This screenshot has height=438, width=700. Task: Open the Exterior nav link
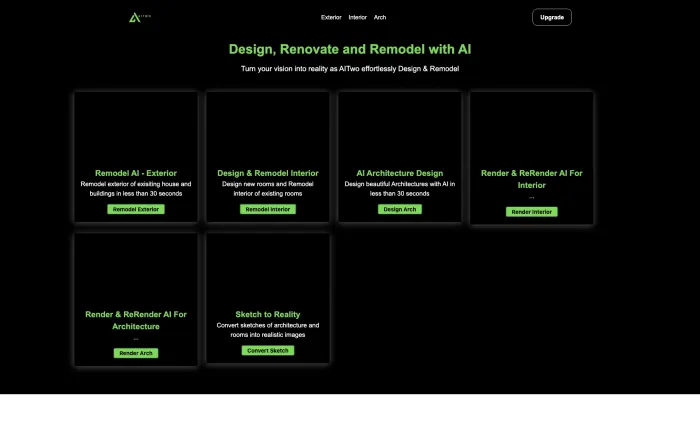point(331,17)
